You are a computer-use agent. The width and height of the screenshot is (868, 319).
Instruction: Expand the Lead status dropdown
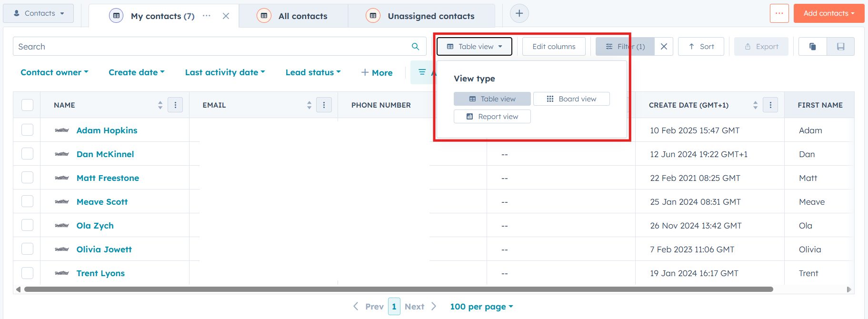click(x=313, y=72)
